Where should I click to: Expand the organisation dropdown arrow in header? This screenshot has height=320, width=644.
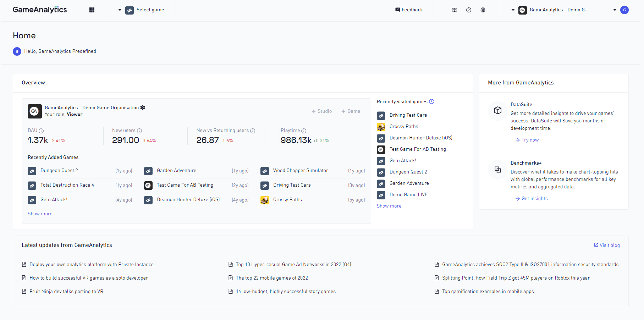point(513,10)
